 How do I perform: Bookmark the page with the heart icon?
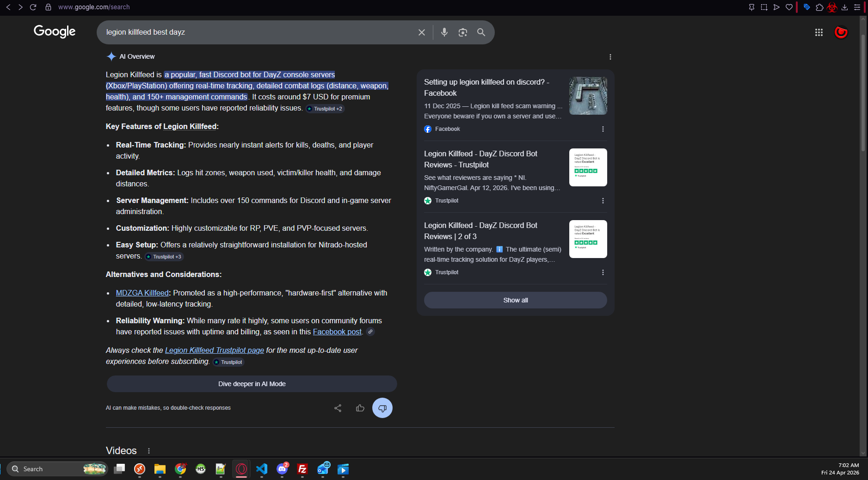pyautogui.click(x=789, y=7)
